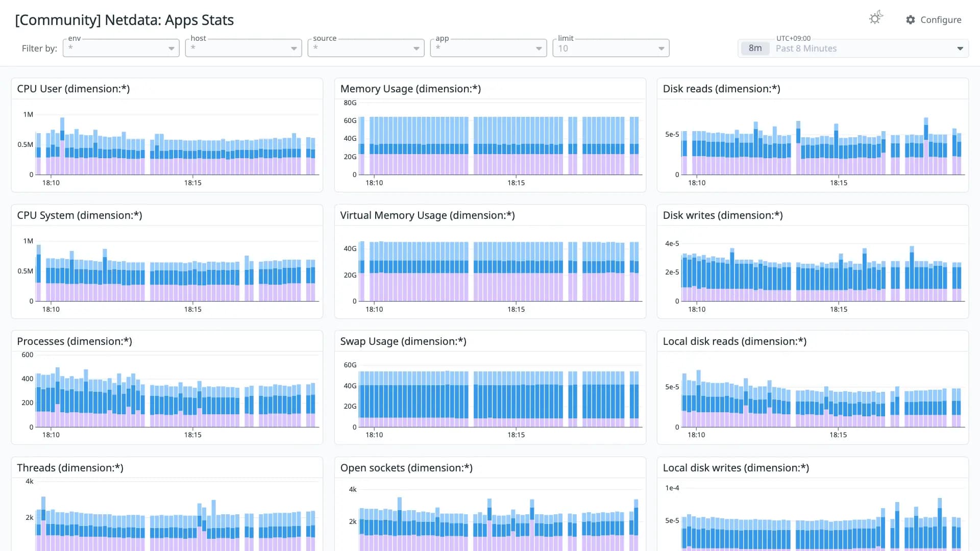Click the CPU System chart title

click(80, 215)
